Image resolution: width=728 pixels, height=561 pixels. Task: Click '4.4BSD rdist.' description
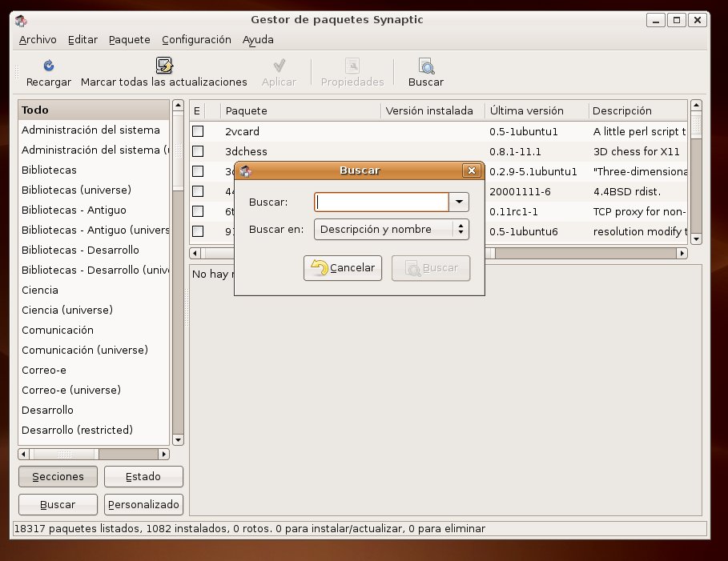click(627, 191)
